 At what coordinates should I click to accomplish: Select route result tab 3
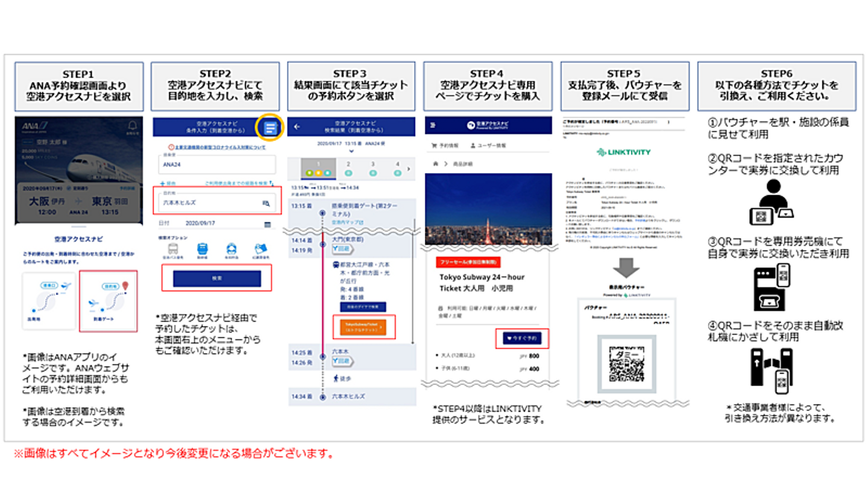click(x=373, y=167)
